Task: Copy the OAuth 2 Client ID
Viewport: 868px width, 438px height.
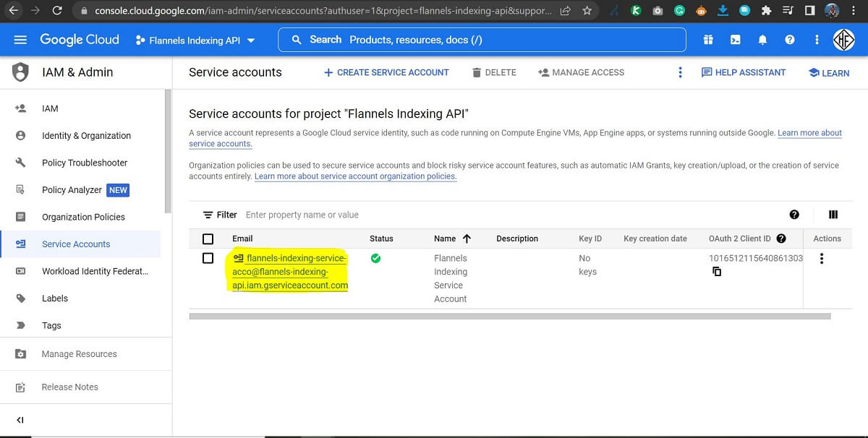Action: pyautogui.click(x=717, y=272)
